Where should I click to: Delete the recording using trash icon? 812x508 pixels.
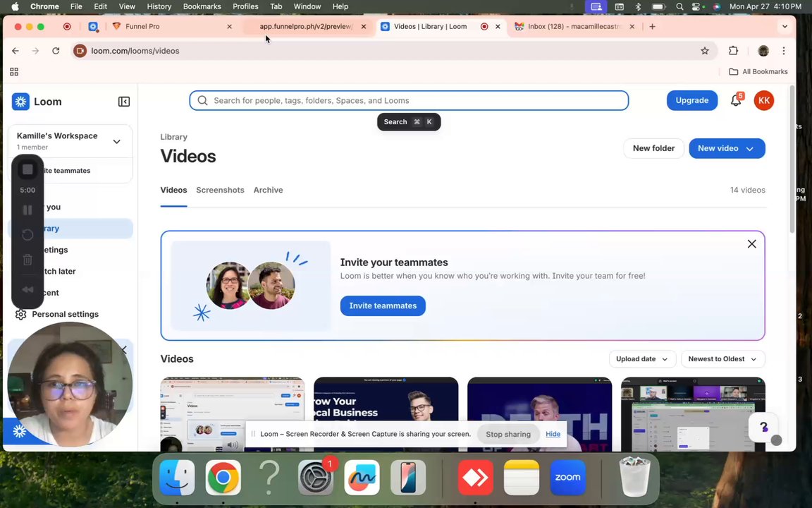[x=28, y=260]
